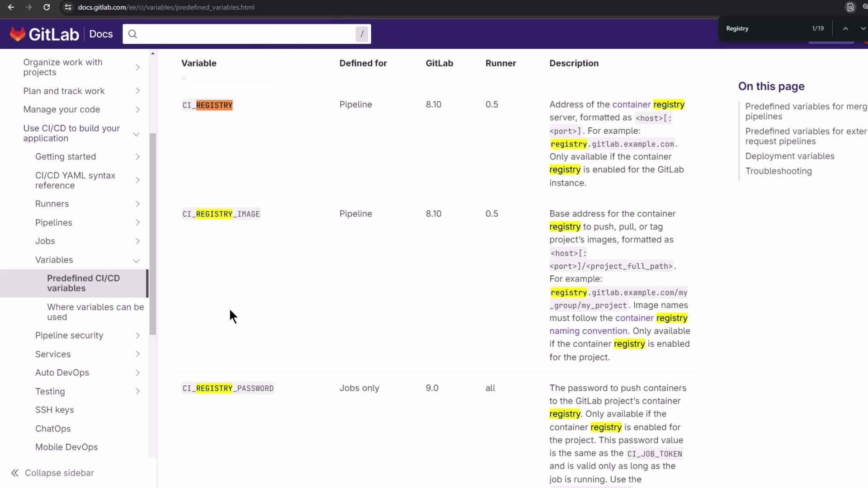
Task: Go to next find result arrow
Action: coord(863,28)
